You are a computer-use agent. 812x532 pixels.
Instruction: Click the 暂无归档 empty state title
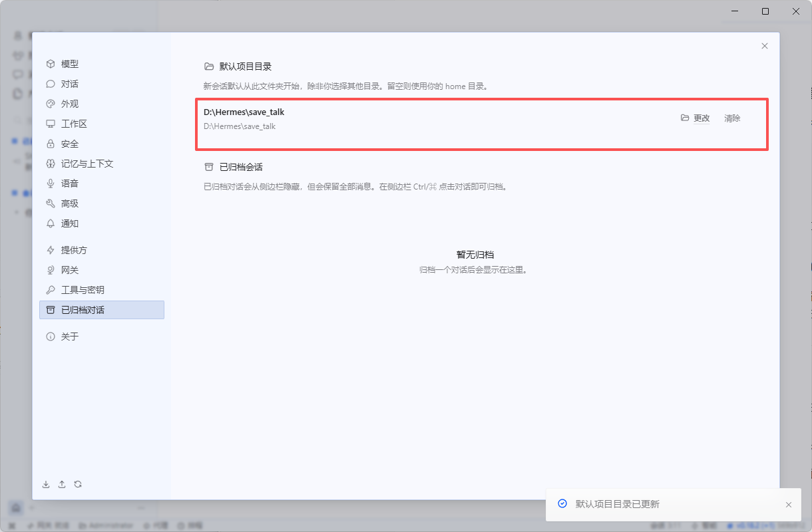475,255
